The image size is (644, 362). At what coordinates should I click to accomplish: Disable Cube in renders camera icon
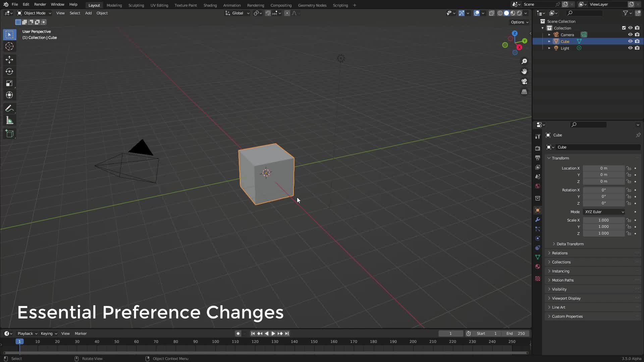[x=637, y=41]
